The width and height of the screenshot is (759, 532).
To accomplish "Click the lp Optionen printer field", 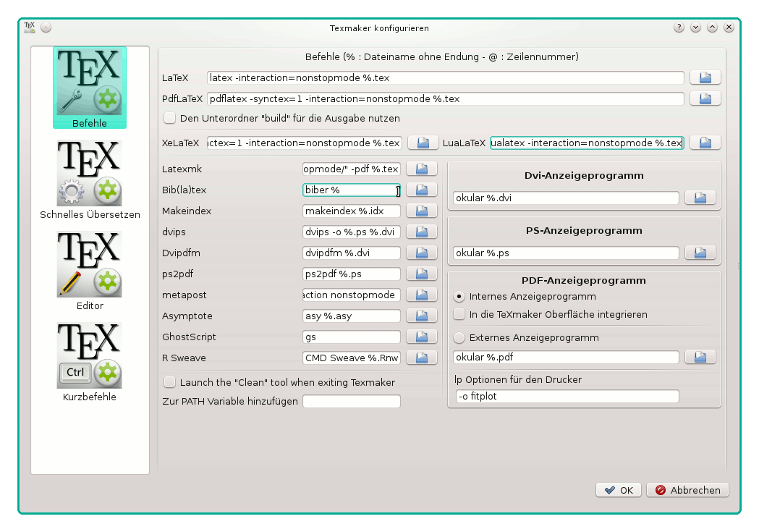I will (567, 397).
